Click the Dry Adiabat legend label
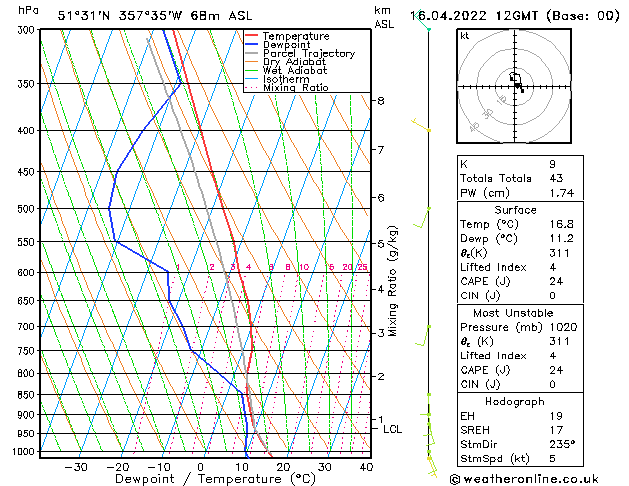629x486 pixels. tap(294, 62)
